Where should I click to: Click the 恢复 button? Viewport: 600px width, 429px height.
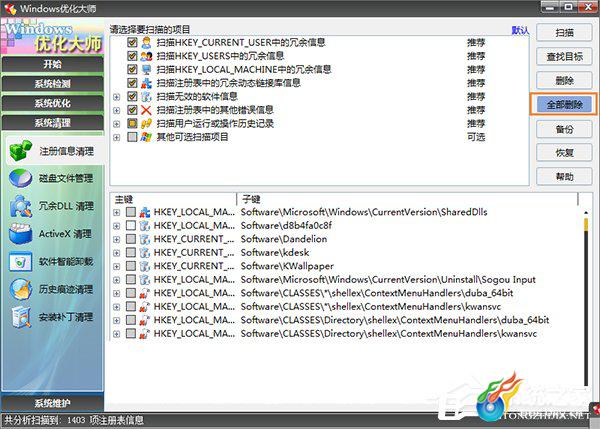click(x=564, y=153)
